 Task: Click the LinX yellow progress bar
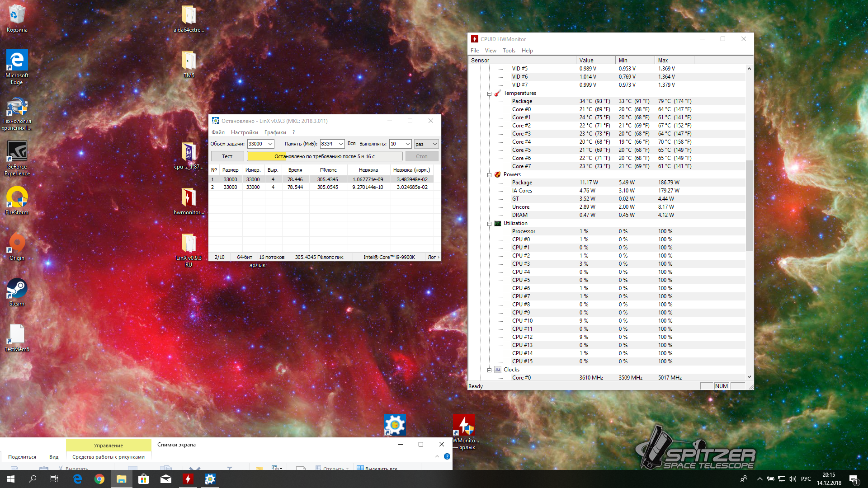pos(324,156)
